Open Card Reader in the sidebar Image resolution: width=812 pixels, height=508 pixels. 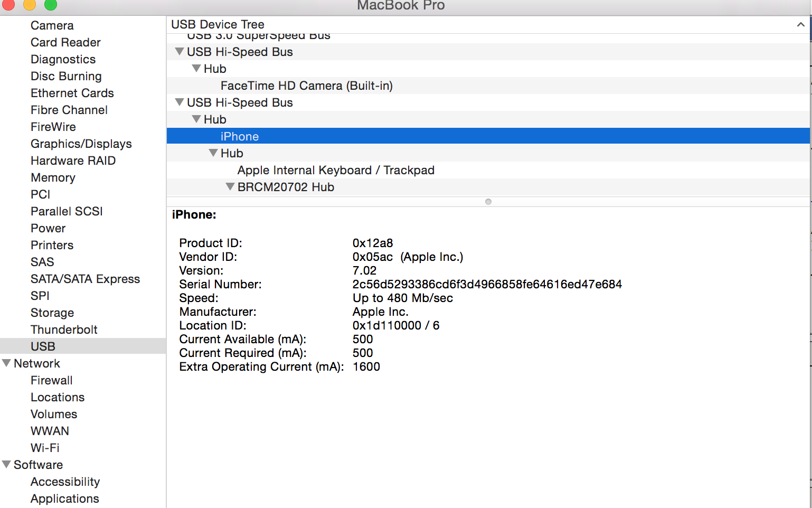coord(65,42)
